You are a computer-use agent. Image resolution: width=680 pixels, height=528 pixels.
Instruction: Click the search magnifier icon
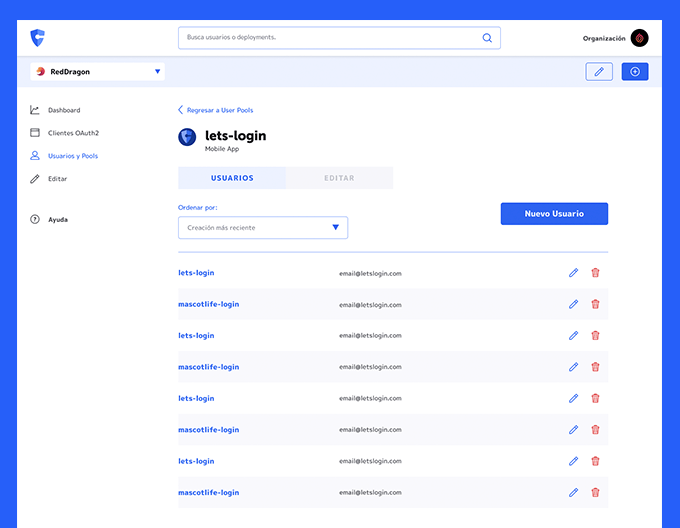[x=487, y=38]
